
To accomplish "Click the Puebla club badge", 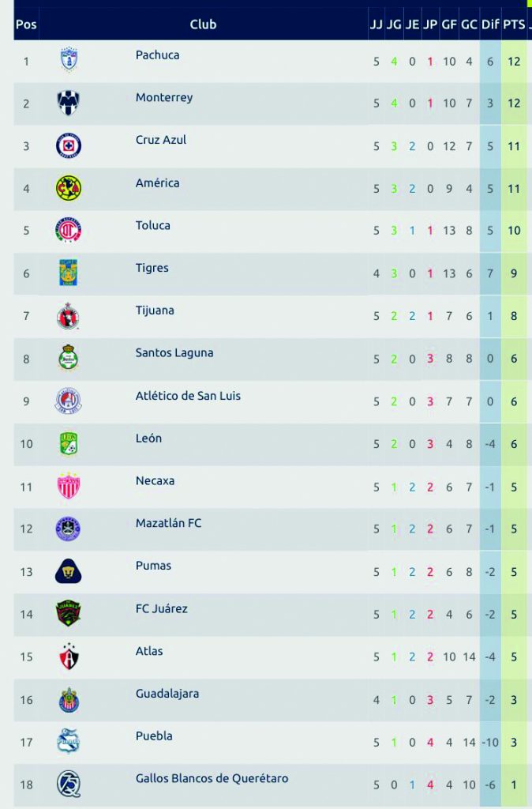I will coord(69,741).
